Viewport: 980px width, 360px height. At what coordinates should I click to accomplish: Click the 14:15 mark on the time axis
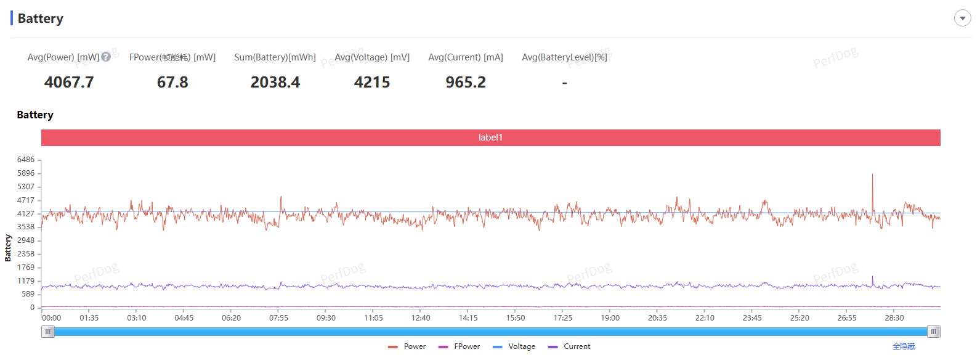(x=468, y=318)
